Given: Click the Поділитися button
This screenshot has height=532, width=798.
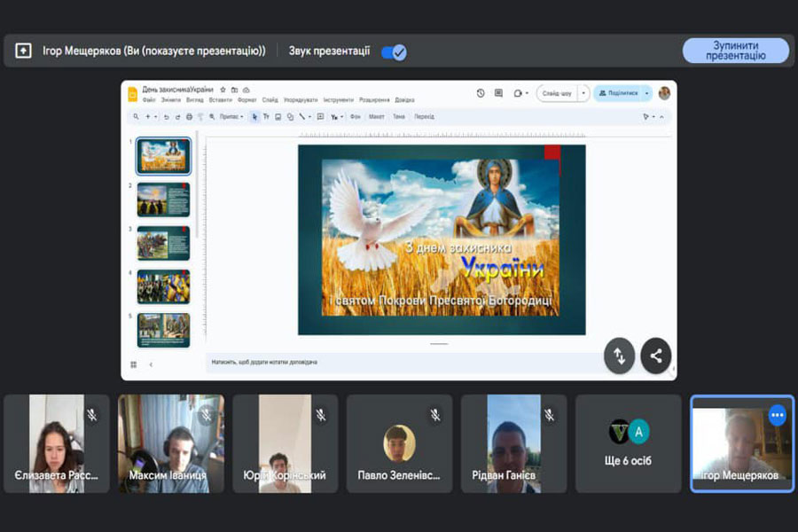Looking at the screenshot, I should 619,93.
